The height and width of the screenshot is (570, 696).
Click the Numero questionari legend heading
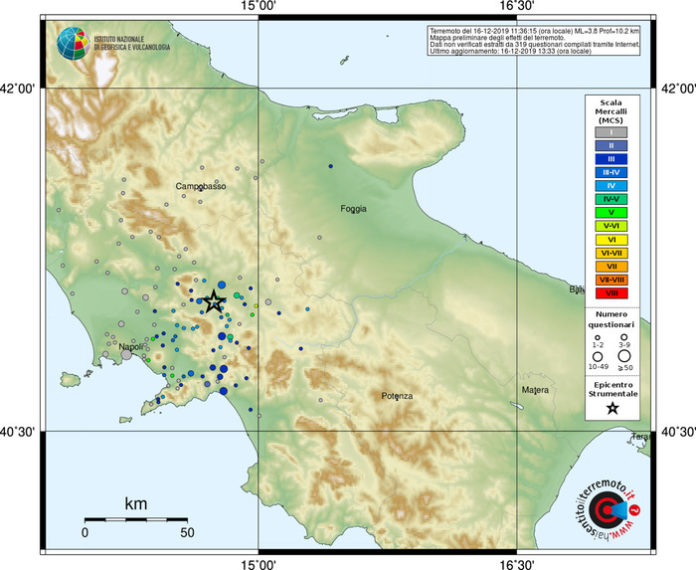point(611,319)
